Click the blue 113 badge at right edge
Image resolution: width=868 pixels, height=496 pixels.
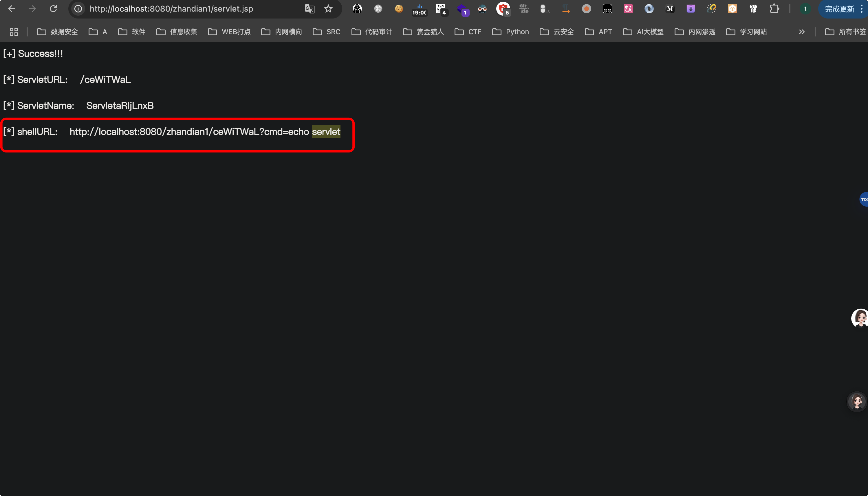(x=864, y=199)
